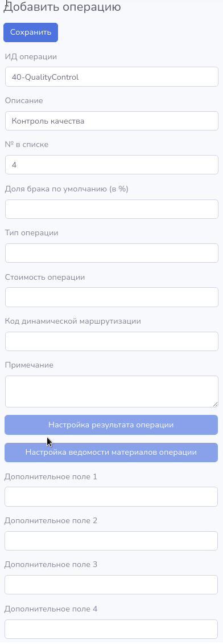The image size is (223, 644).
Task: Click the Описание label text
Action: [24, 101]
